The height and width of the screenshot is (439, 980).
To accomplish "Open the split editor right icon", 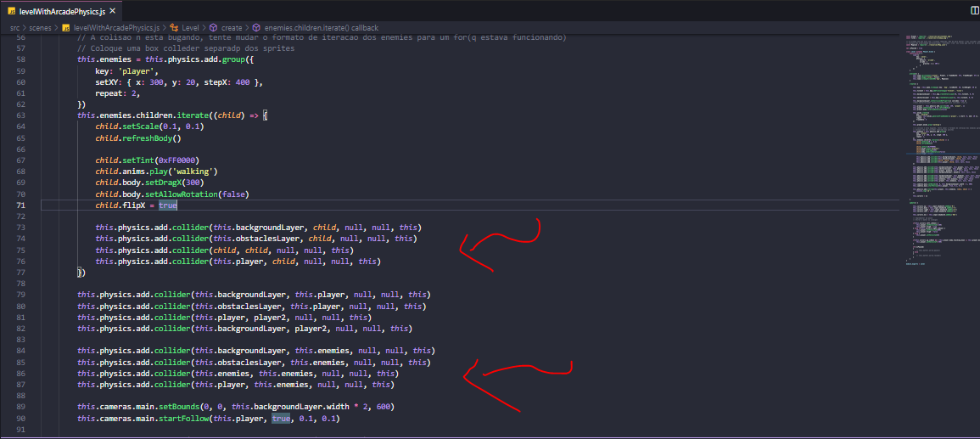I will coord(974,11).
